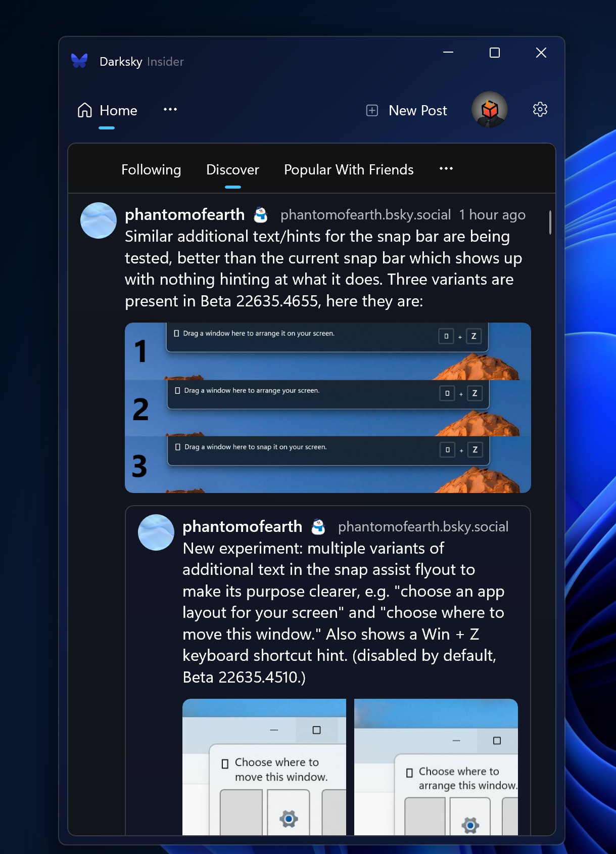Open the user profile avatar in the header
The height and width of the screenshot is (854, 616).
(x=490, y=109)
